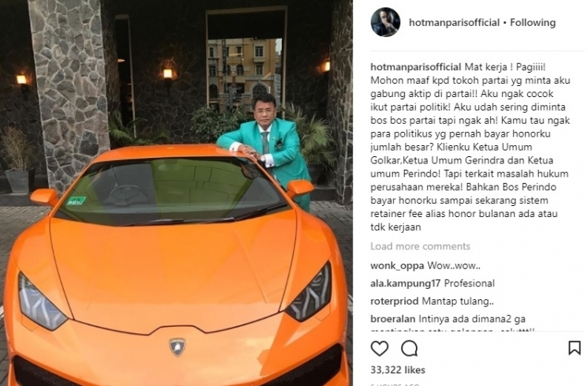The width and height of the screenshot is (588, 386).
Task: Open the broeralan commenter profile
Action: click(393, 319)
